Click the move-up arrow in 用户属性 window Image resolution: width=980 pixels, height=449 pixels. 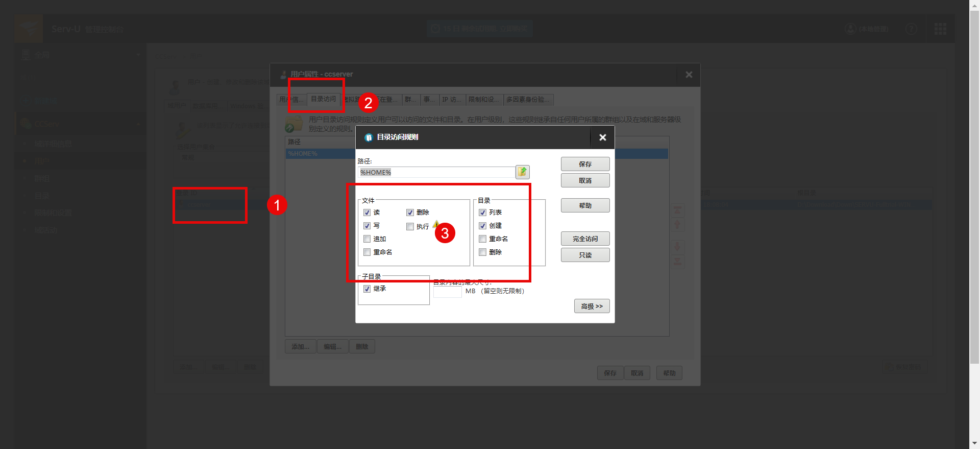(677, 225)
